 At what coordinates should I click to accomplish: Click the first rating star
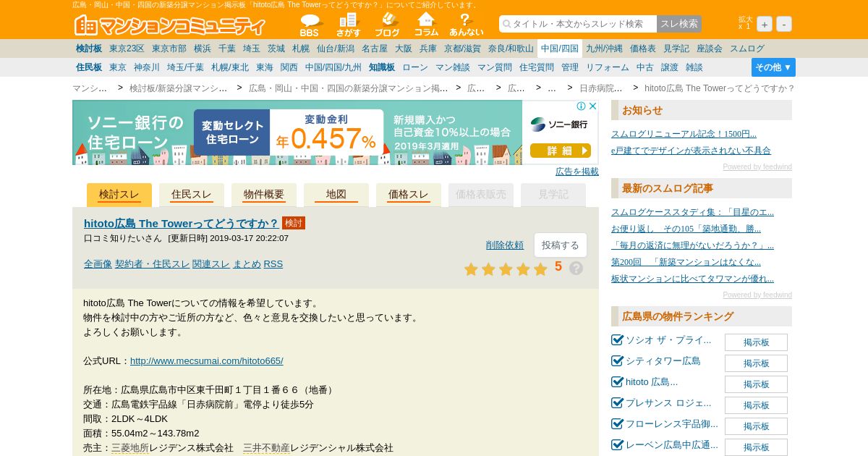click(x=471, y=269)
